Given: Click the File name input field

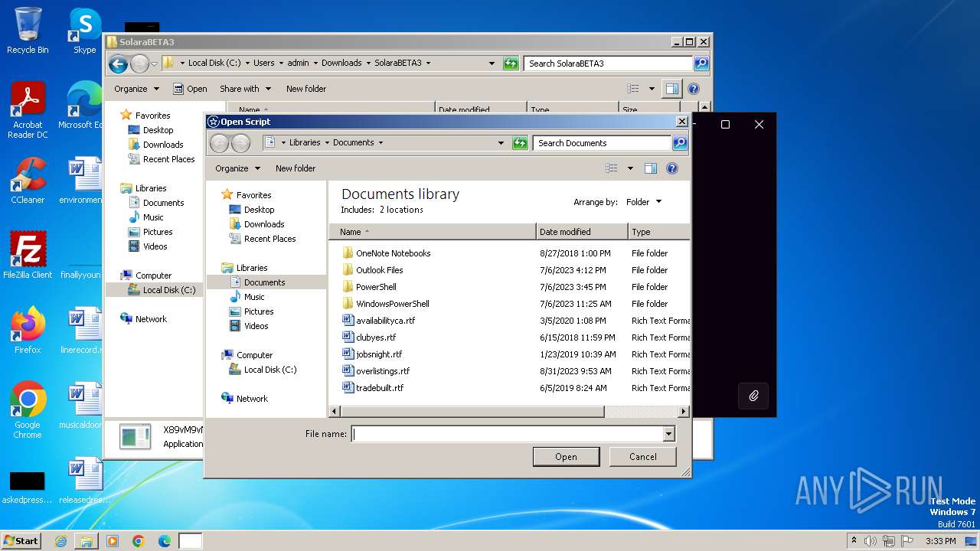Looking at the screenshot, I should pos(507,434).
